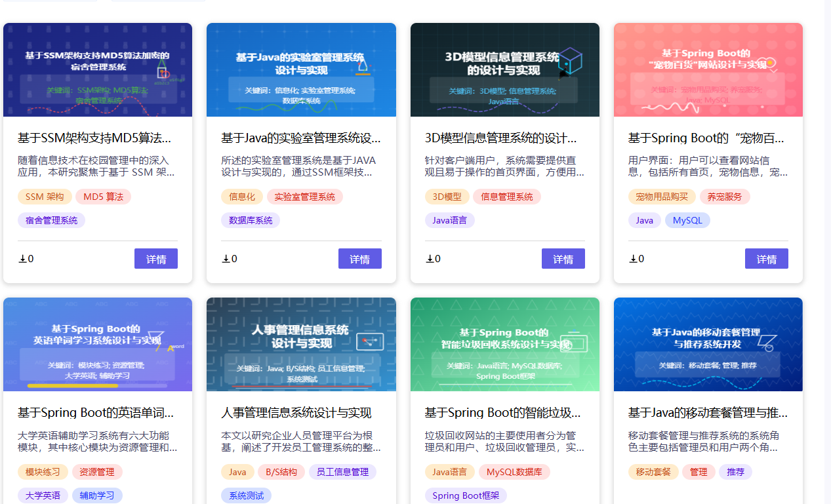831x504 pixels.
Task: Open thumbnail of 基于Java的实验室管理系统 card
Action: [301, 70]
